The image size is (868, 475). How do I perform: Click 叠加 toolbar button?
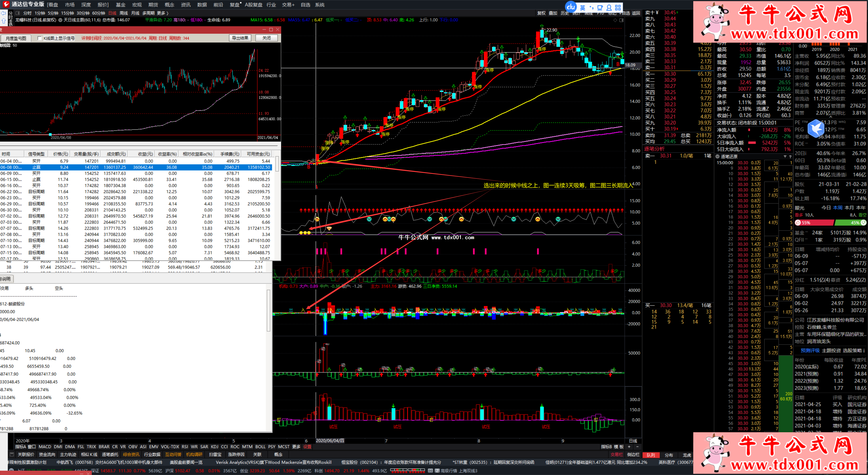[x=553, y=13]
